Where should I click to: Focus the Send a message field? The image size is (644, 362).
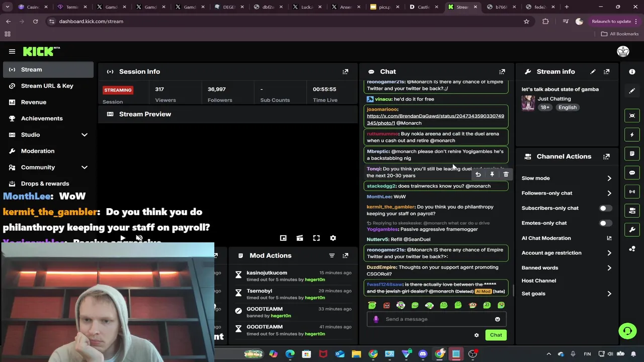436,319
